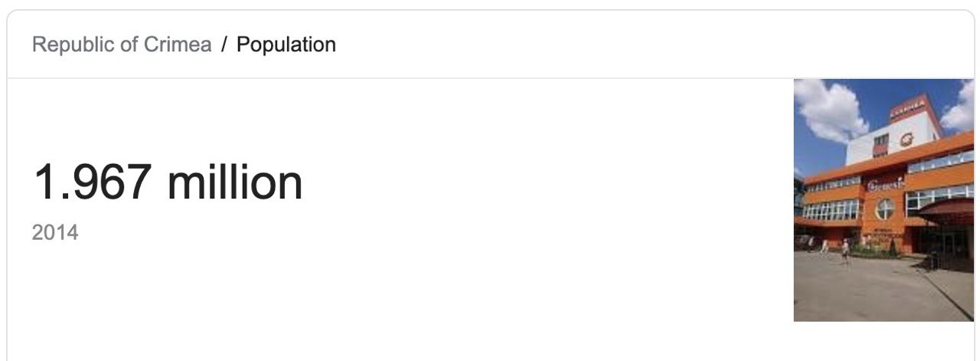Select the Population breadcrumb label
Image resolution: width=980 pixels, height=361 pixels.
286,44
